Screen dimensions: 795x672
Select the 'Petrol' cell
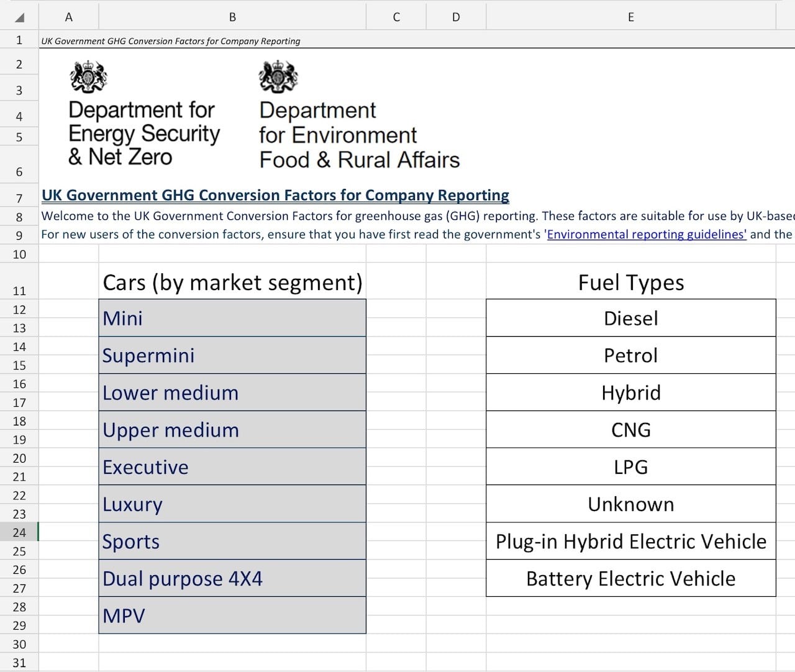tap(631, 355)
